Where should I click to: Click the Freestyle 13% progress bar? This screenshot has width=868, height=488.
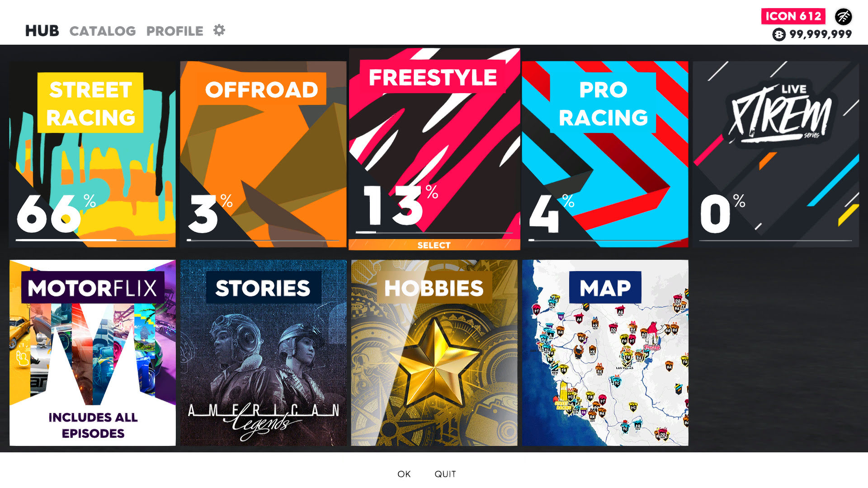click(x=434, y=233)
